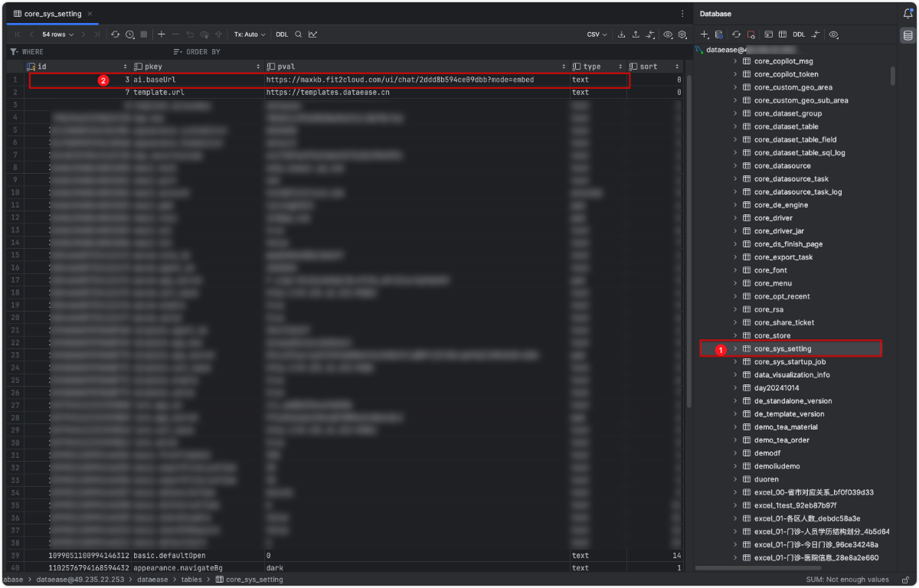This screenshot has height=588, width=919.
Task: Add a new row to the table
Action: (x=162, y=34)
